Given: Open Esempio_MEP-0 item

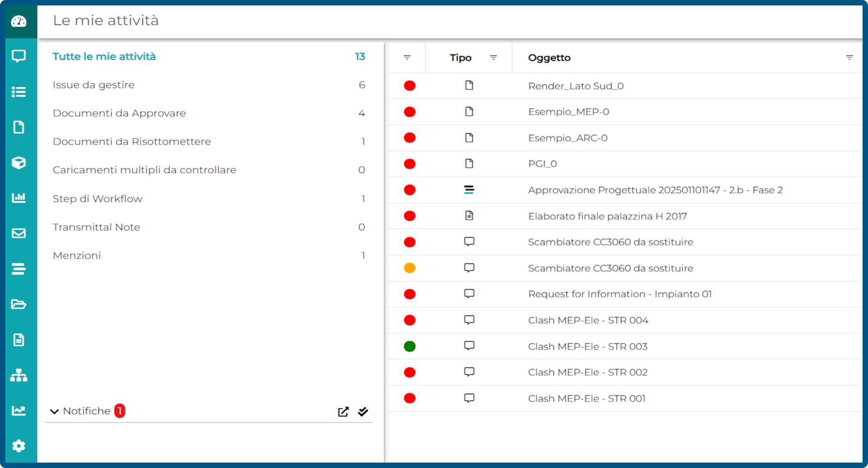Looking at the screenshot, I should click(x=569, y=112).
